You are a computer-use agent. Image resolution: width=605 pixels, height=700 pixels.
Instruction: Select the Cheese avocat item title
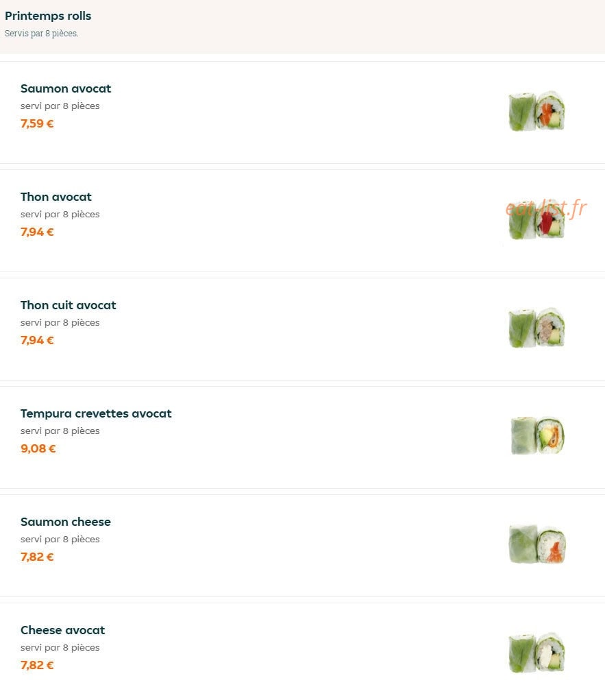[63, 630]
